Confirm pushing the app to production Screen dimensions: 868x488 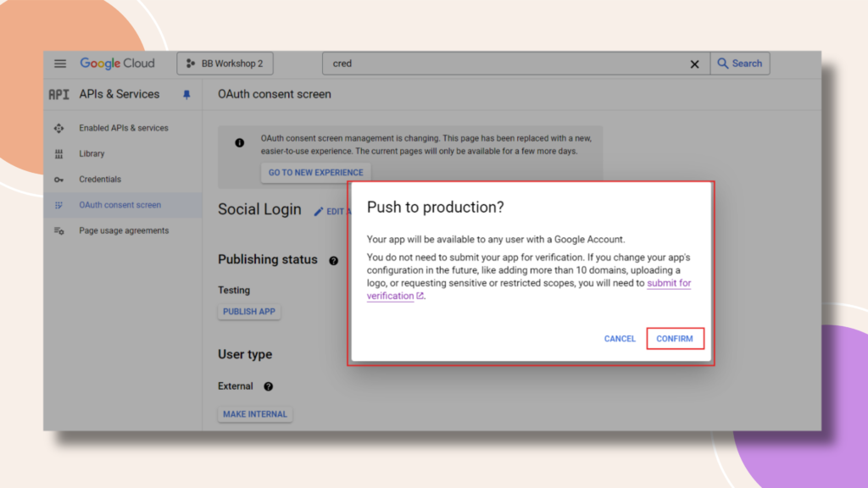tap(675, 339)
